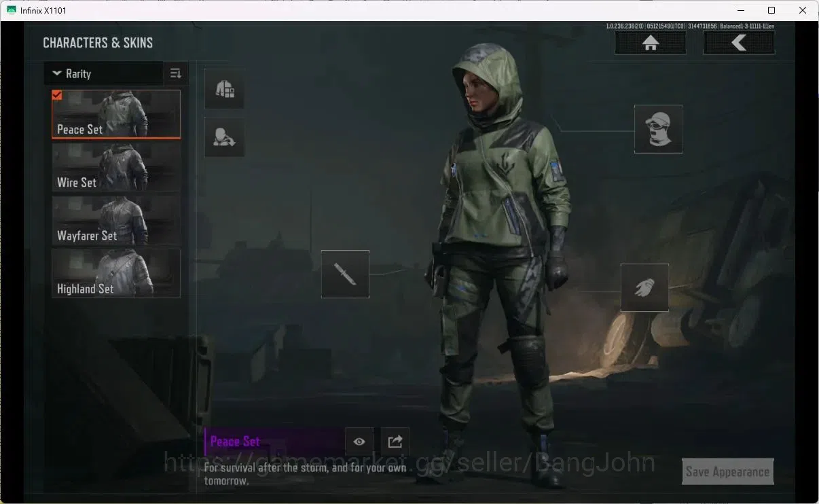The width and height of the screenshot is (819, 504).
Task: Share the Peace Set via share icon
Action: 395,442
